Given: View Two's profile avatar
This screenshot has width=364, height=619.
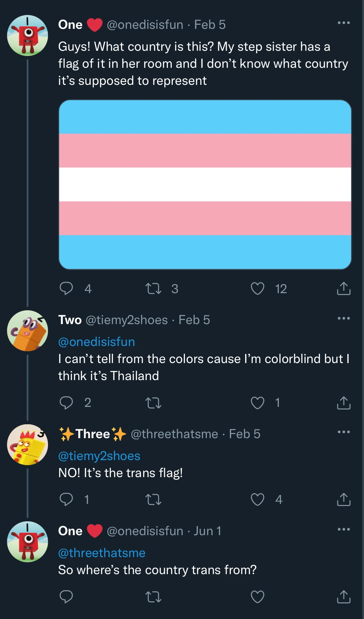Looking at the screenshot, I should coord(27,330).
